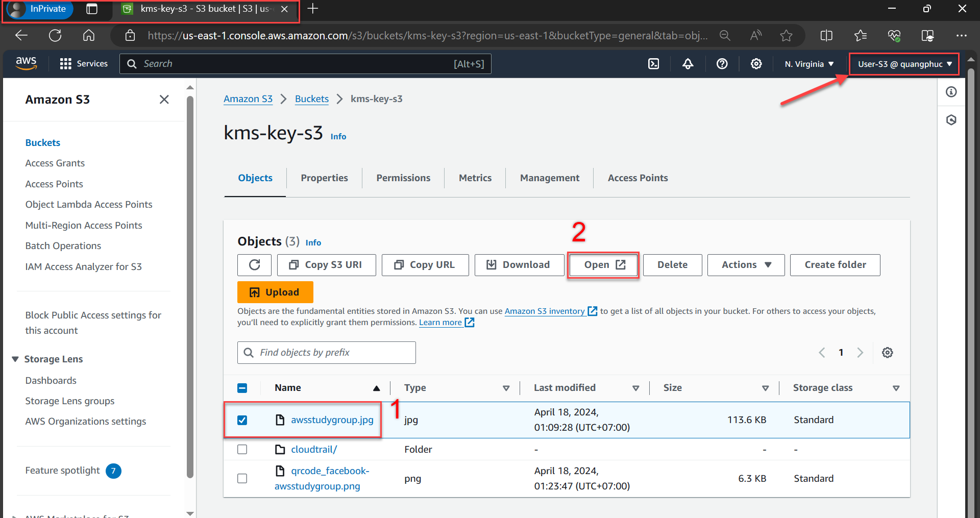Viewport: 980px width, 518px height.
Task: Click the Copy S3 URI button
Action: pos(327,265)
